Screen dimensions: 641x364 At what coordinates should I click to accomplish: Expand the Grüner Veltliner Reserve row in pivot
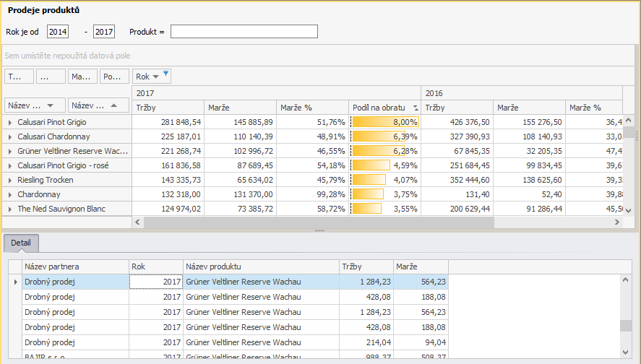pyautogui.click(x=10, y=151)
